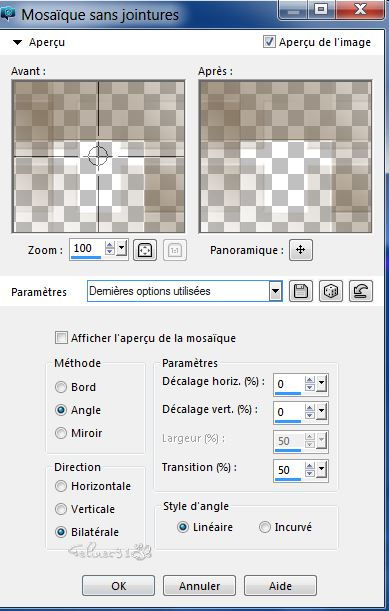Viewport: 389px width, 611px height.
Task: Increase the Décalage vert. value with up arrow
Action: 310,408
